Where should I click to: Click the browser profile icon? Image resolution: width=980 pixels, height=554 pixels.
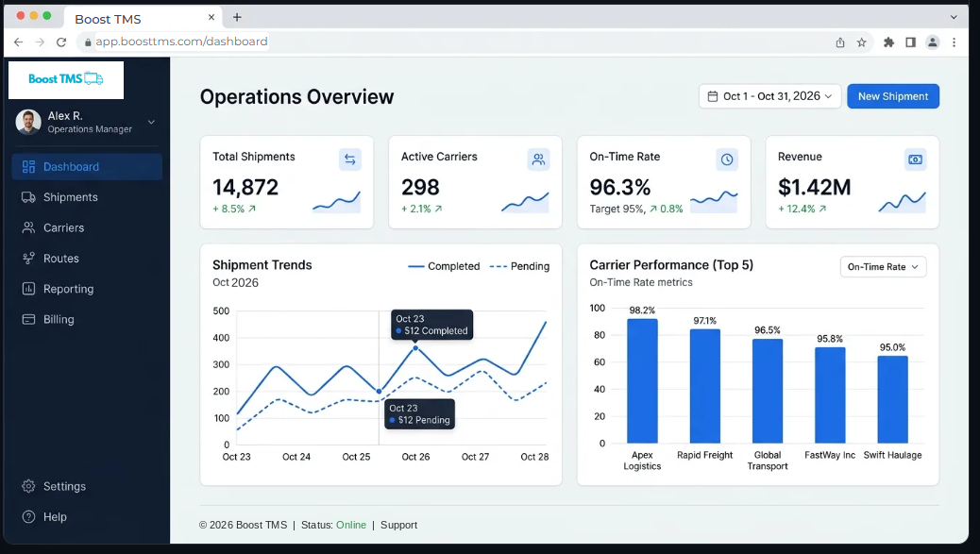click(x=933, y=42)
